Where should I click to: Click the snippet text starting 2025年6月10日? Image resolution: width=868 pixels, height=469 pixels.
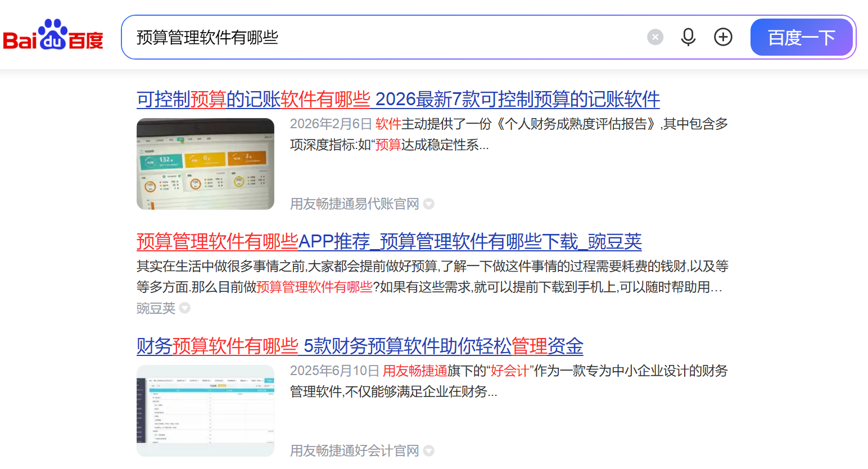pyautogui.click(x=509, y=381)
